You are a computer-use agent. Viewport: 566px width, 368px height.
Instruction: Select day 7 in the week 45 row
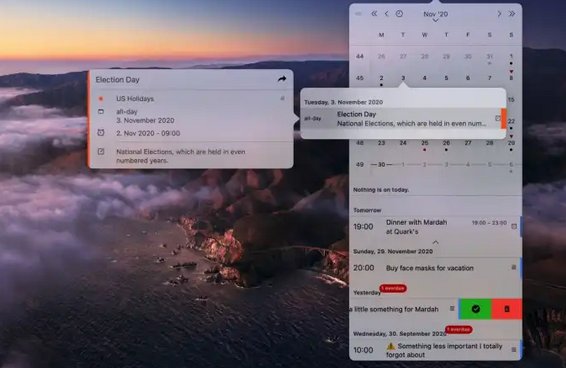click(489, 78)
